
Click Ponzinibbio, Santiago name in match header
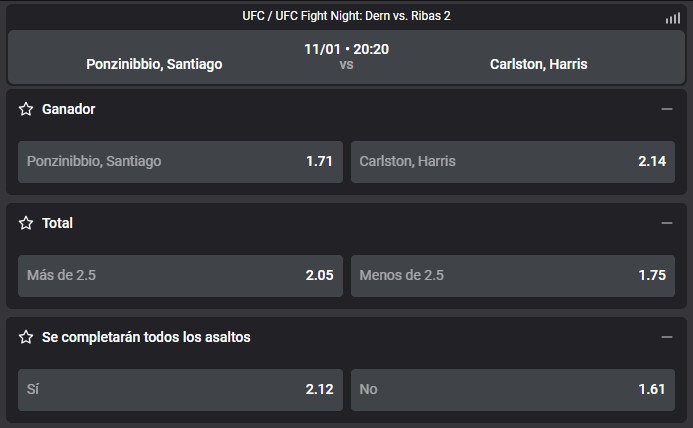[x=154, y=65]
